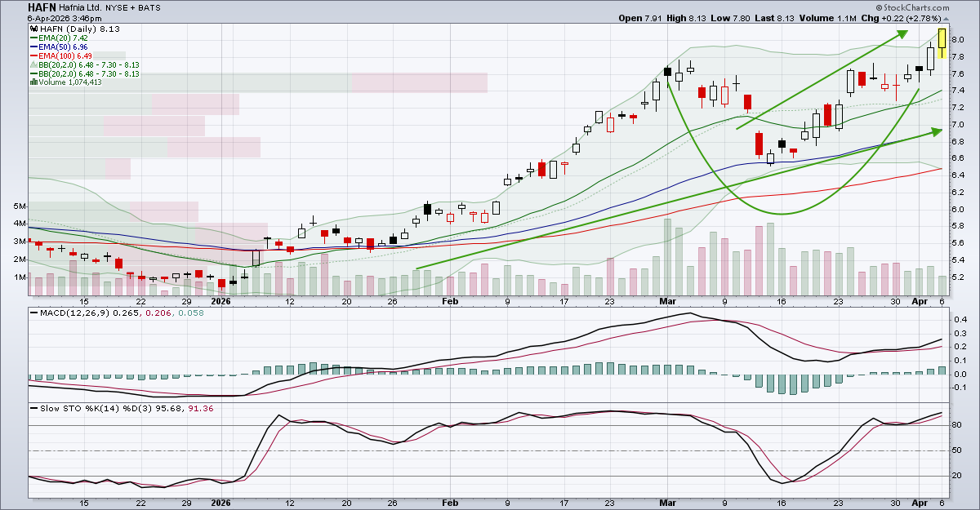This screenshot has height=510, width=980.
Task: Click the MACD value 0.265
Action: [125, 313]
